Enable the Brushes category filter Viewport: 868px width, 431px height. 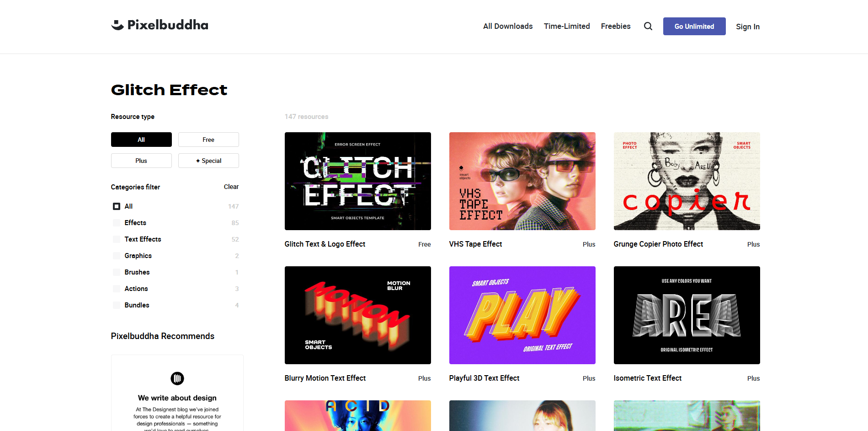pos(116,272)
